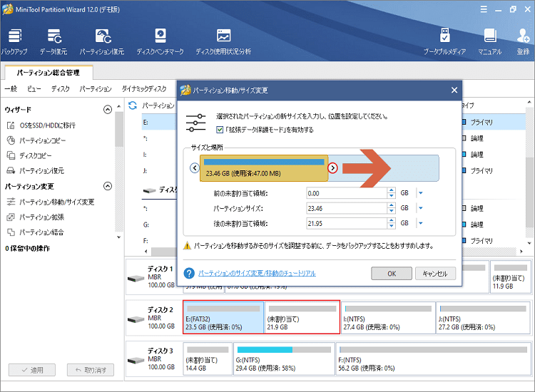This screenshot has width=535, height=392.
Task: Choose Migrate OS to SSD/HDD wizard
Action: point(41,125)
